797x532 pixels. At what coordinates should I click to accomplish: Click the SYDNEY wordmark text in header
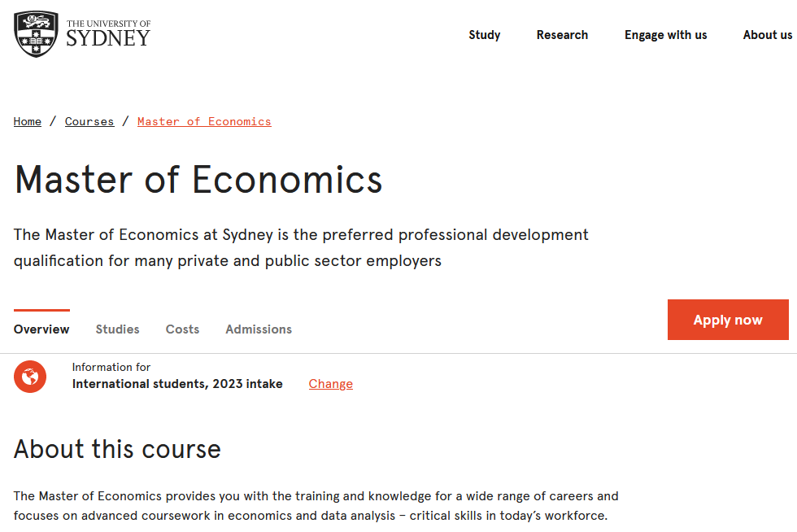[108, 38]
